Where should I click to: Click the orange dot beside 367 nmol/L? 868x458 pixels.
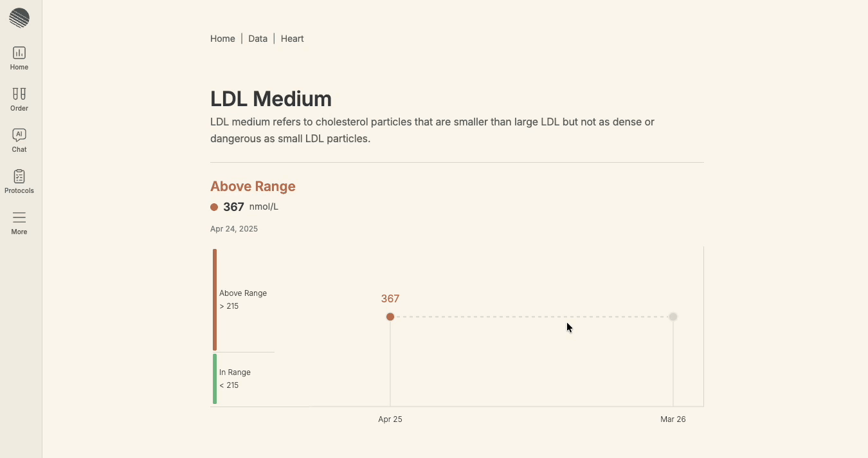[x=214, y=207]
